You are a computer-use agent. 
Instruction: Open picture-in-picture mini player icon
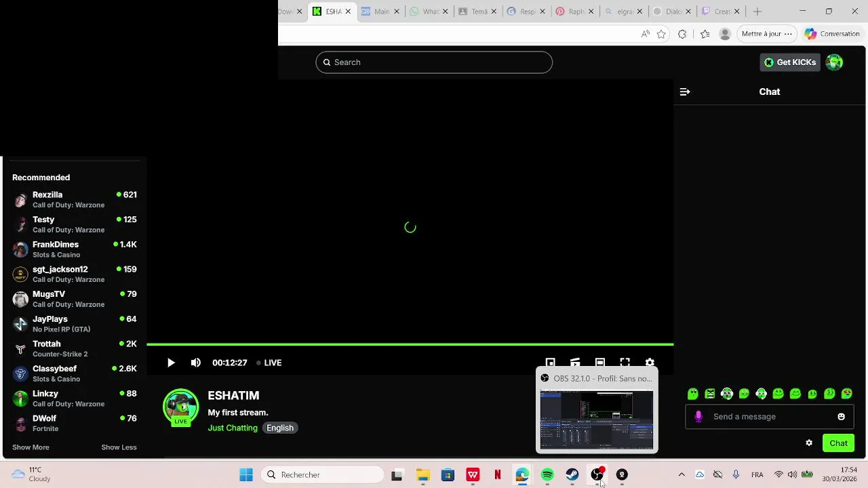pyautogui.click(x=551, y=363)
